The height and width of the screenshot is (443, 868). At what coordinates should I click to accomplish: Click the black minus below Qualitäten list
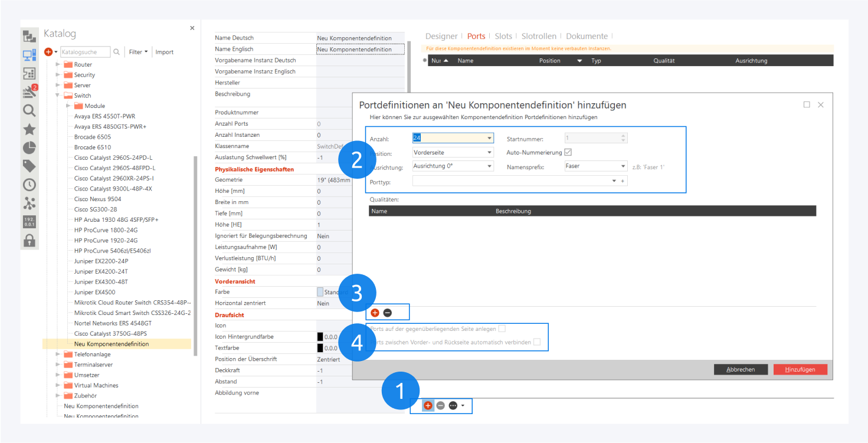coord(387,313)
